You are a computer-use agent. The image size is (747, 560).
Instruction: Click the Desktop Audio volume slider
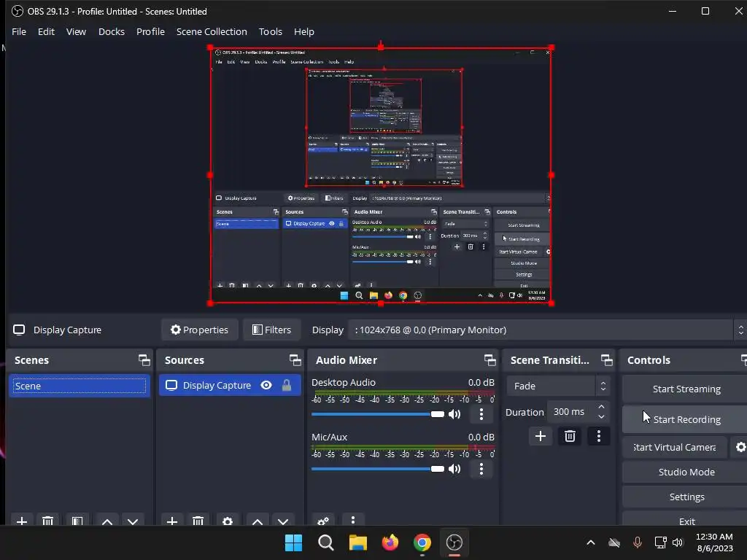tap(378, 414)
